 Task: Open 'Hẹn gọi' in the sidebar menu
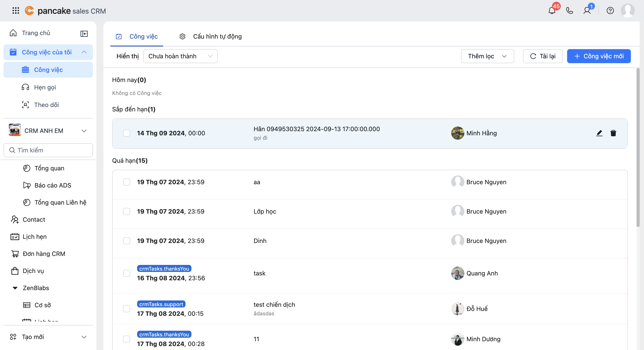point(45,87)
